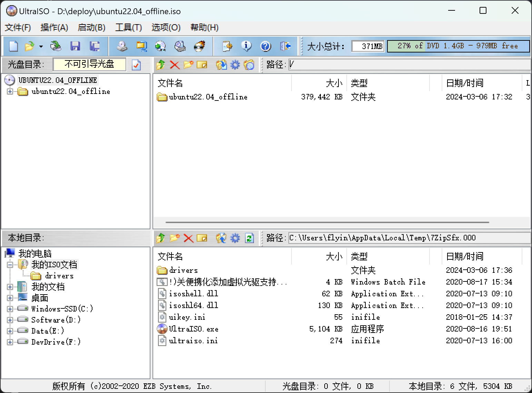The image size is (532, 393).
Task: Create a new ISO with blank page icon
Action: click(x=13, y=46)
